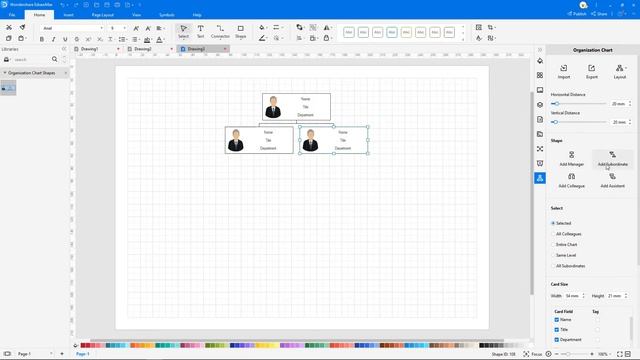Screen dimensions: 640x360
Task: Switch to the Drawing1 document tab
Action: point(89,49)
